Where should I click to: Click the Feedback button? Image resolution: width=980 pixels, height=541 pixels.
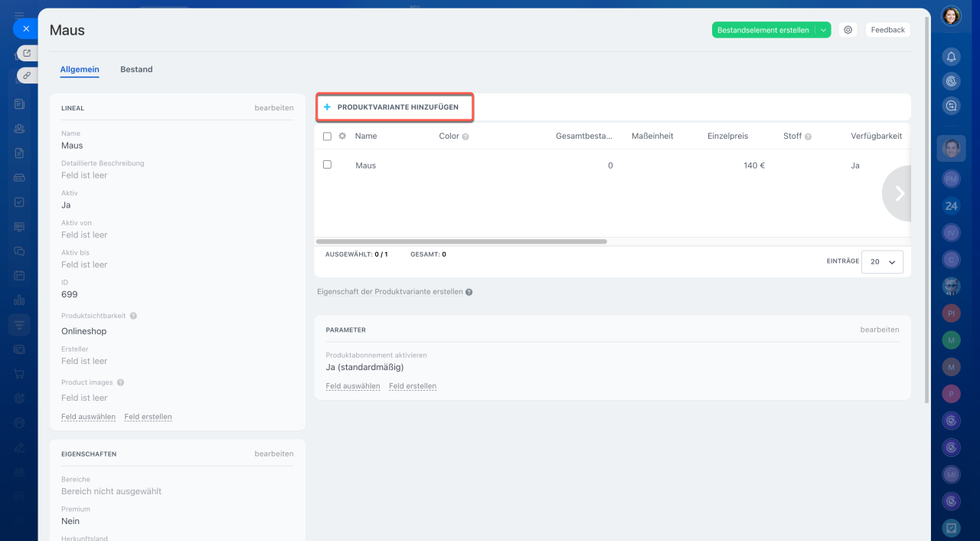point(887,30)
